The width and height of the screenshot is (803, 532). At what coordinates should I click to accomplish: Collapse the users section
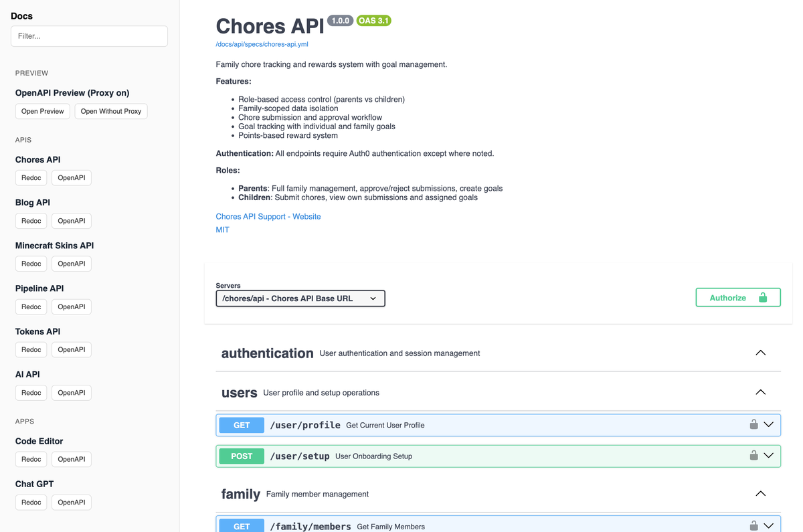[760, 392]
